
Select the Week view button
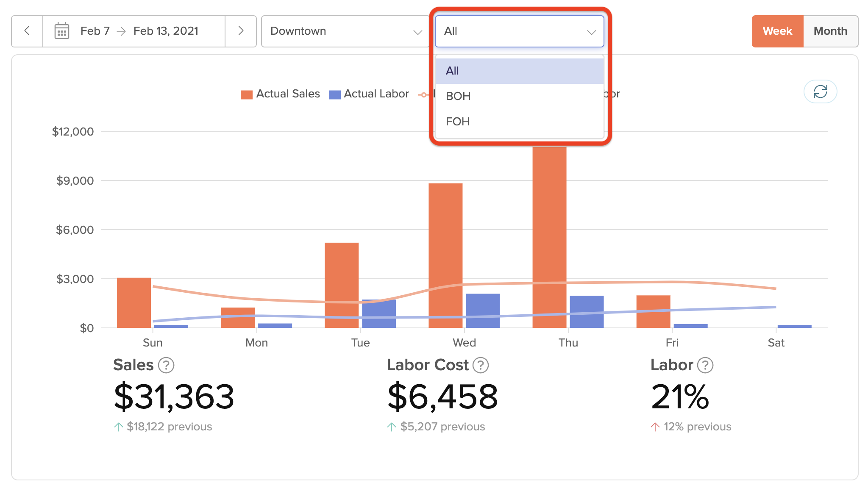[777, 31]
